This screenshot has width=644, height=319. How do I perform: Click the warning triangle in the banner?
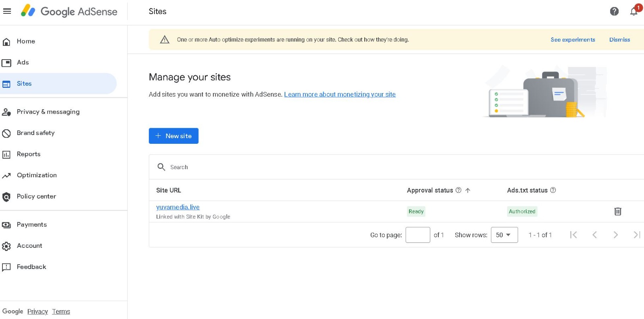point(165,39)
